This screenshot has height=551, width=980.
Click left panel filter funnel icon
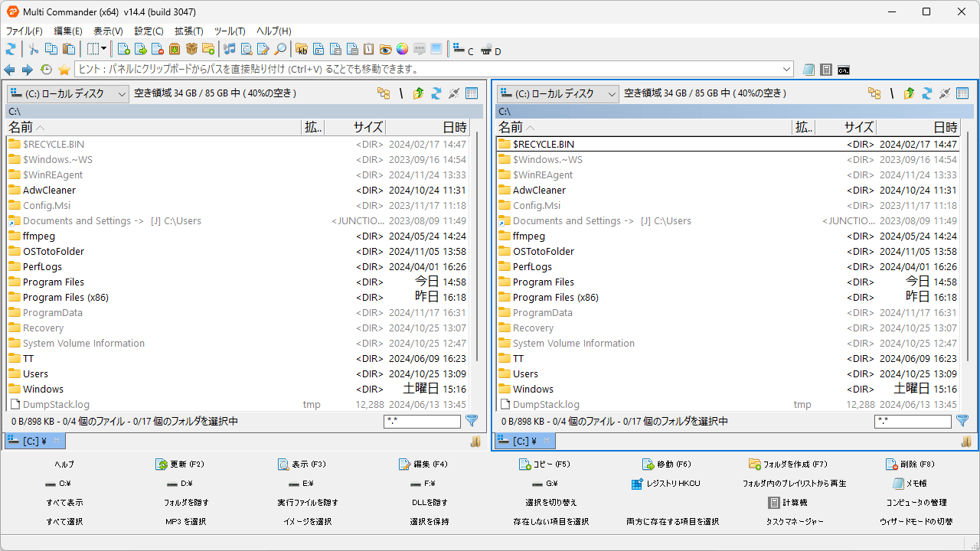(472, 421)
